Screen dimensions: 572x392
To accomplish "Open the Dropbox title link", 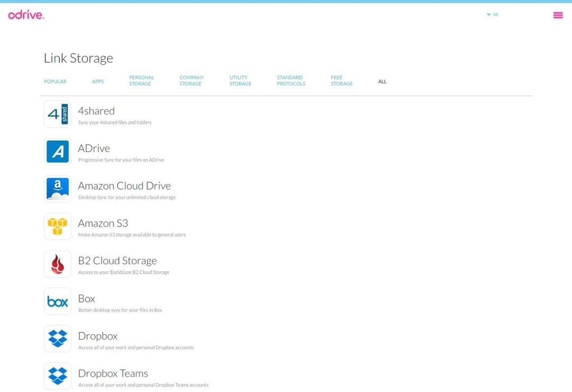I will [98, 336].
